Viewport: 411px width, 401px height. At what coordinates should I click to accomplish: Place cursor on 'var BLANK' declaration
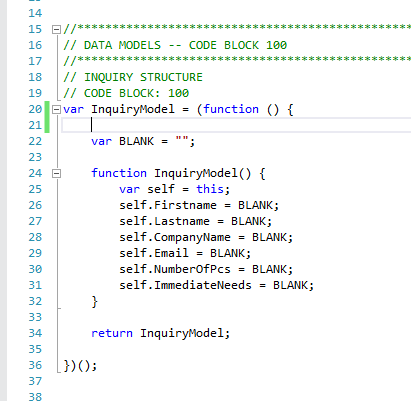pos(143,141)
